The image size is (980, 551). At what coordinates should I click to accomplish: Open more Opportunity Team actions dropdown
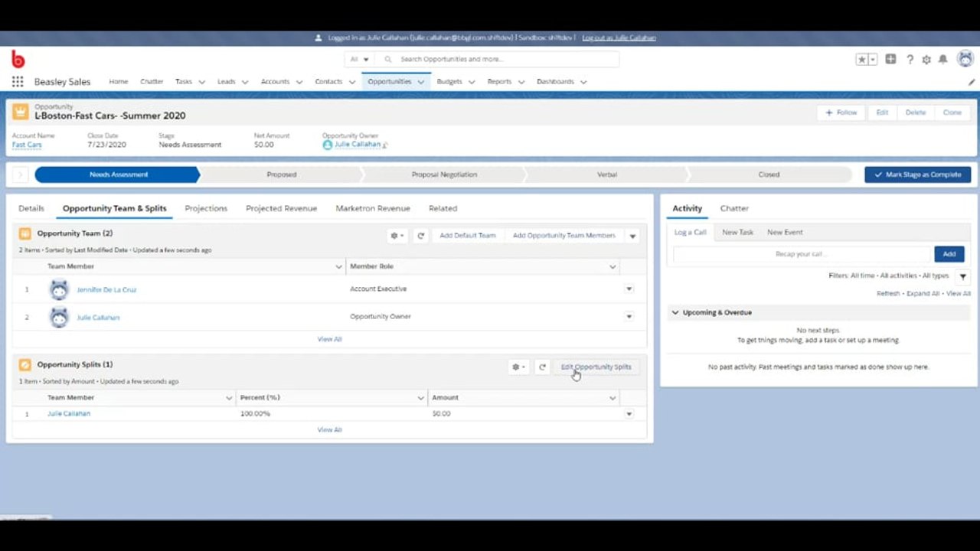[x=632, y=236]
